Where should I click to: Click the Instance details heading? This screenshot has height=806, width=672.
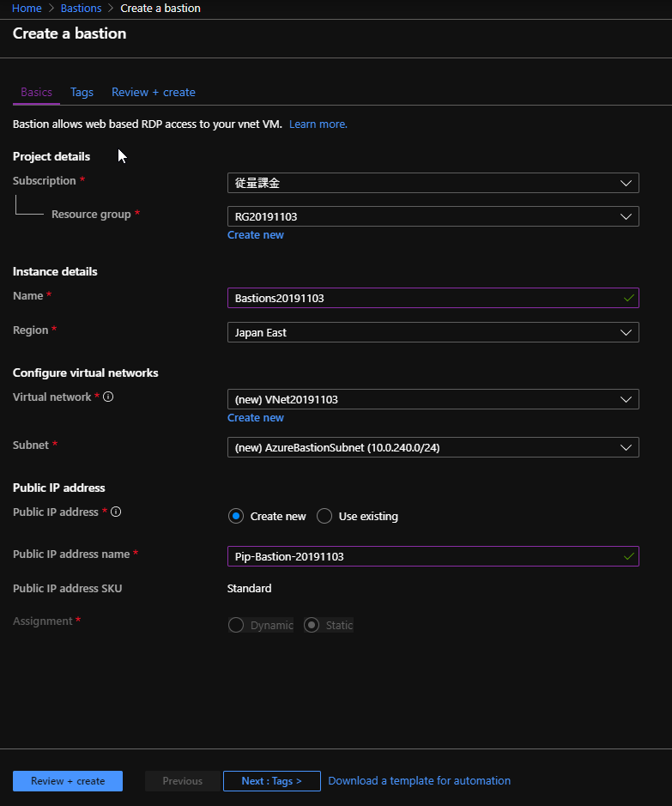pos(55,271)
